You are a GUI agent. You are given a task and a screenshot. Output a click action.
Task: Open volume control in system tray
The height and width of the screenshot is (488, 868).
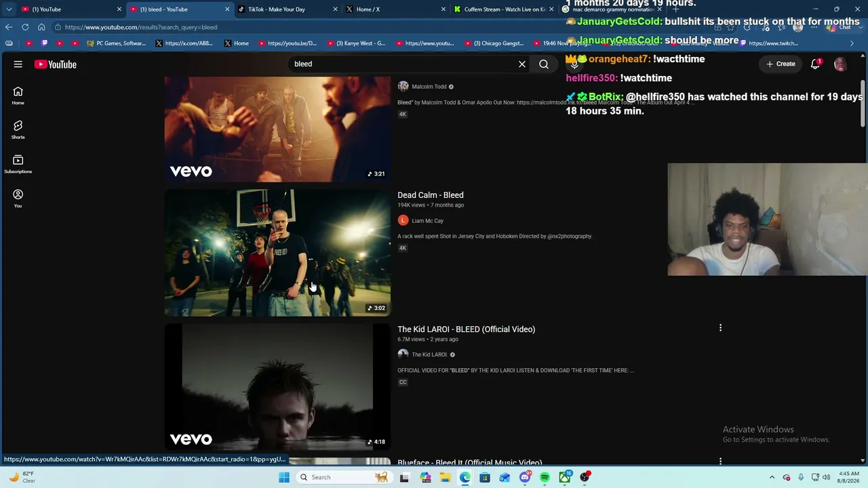point(827,477)
